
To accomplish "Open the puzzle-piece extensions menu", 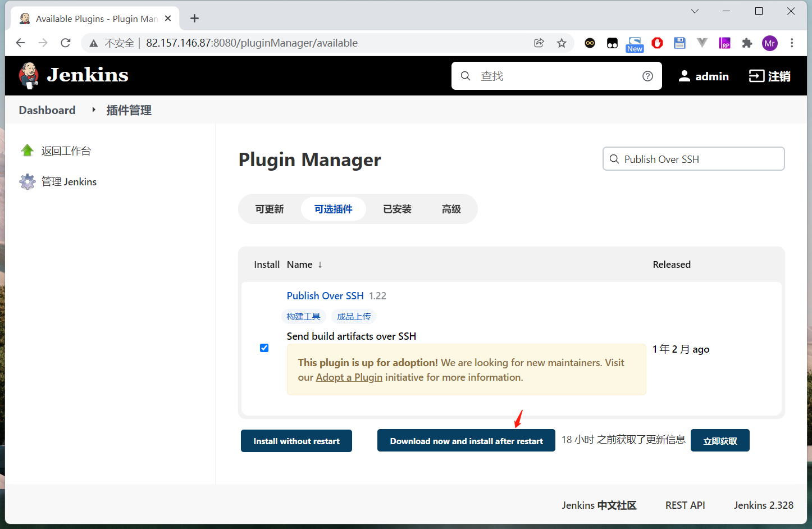I will pos(747,43).
